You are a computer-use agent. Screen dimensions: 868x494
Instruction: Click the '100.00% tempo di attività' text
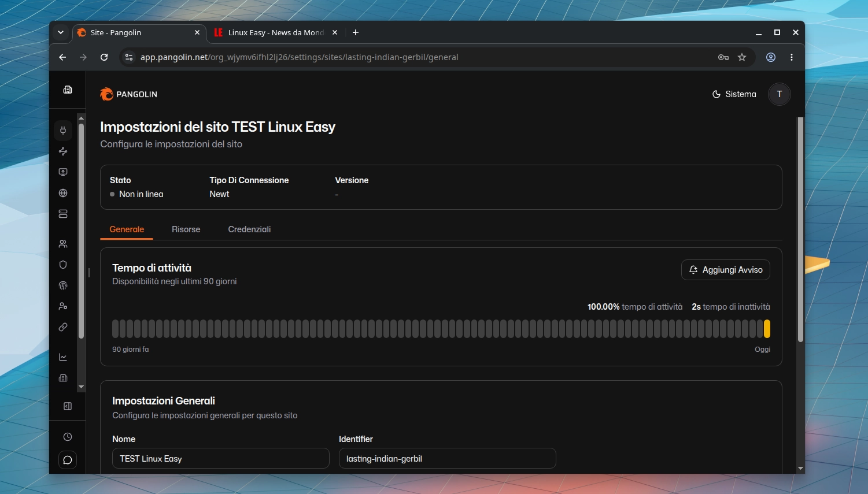tap(635, 307)
